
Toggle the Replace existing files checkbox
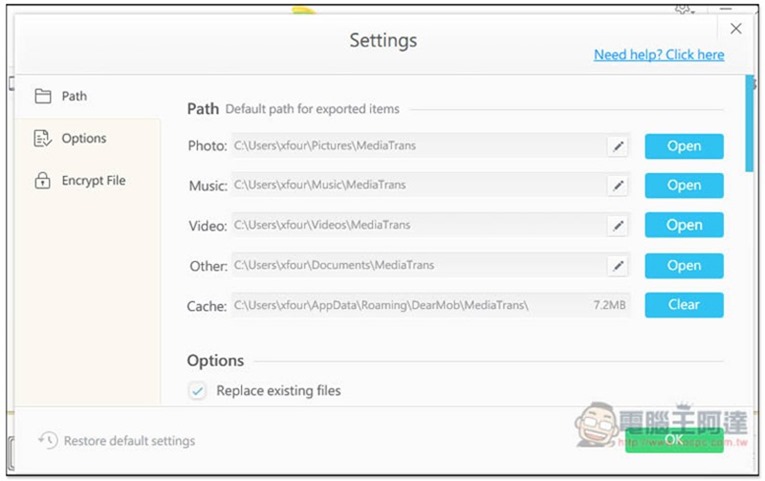(x=197, y=391)
